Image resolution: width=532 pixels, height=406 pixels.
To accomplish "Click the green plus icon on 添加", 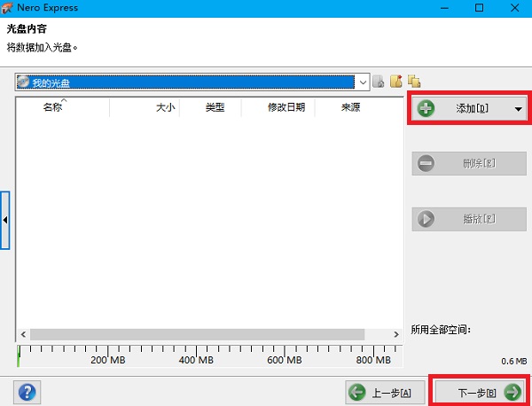I will 426,108.
